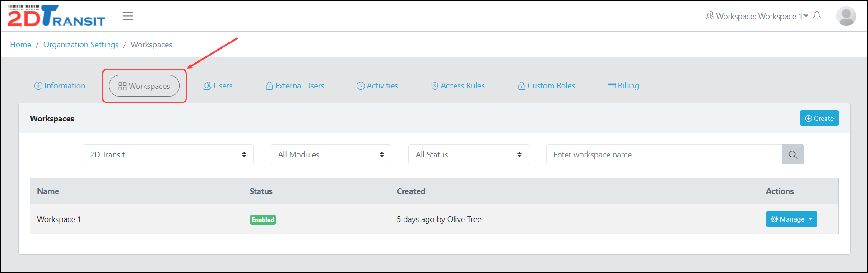The width and height of the screenshot is (868, 273).
Task: Open the notifications bell
Action: (x=817, y=16)
